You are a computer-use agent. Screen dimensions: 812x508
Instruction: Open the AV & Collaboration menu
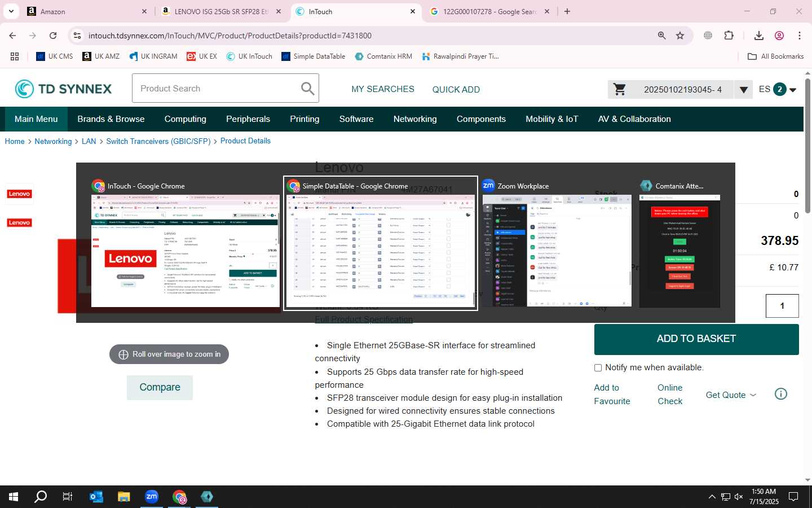(x=634, y=119)
